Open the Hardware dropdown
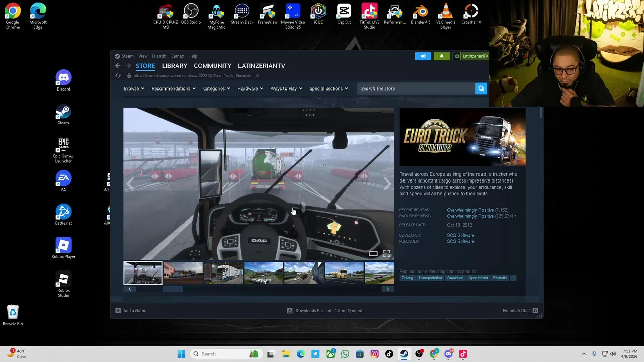 pos(250,88)
